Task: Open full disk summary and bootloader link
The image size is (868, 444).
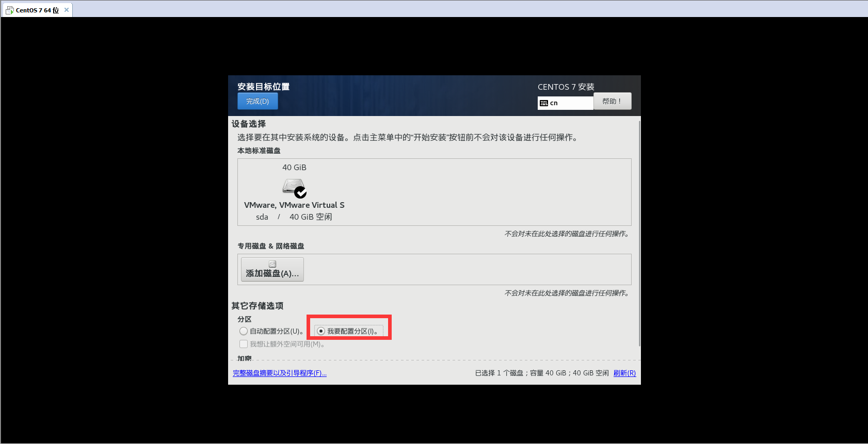Action: [x=280, y=373]
